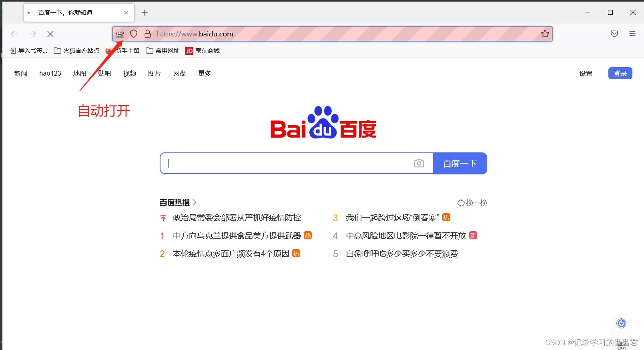Screen dimensions: 644x350
Task: Open the 贴吧 navigation link
Action: pyautogui.click(x=104, y=74)
